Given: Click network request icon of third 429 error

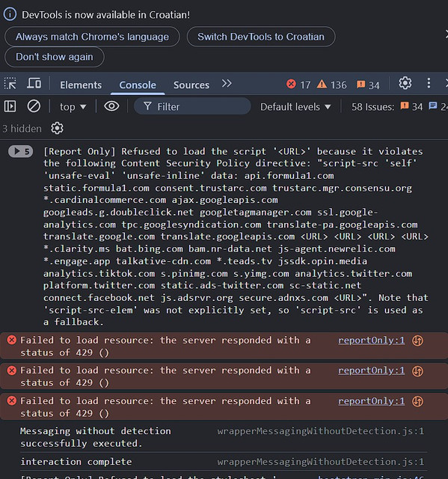Looking at the screenshot, I should [x=417, y=401].
